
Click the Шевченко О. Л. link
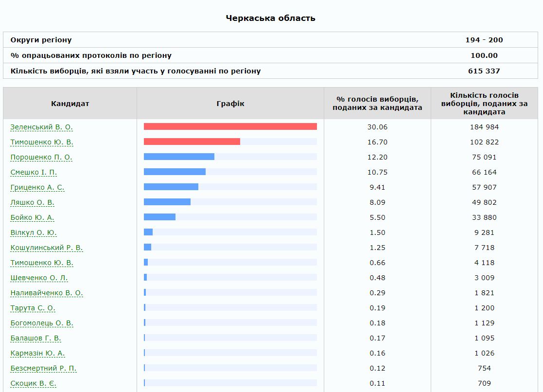pos(39,278)
